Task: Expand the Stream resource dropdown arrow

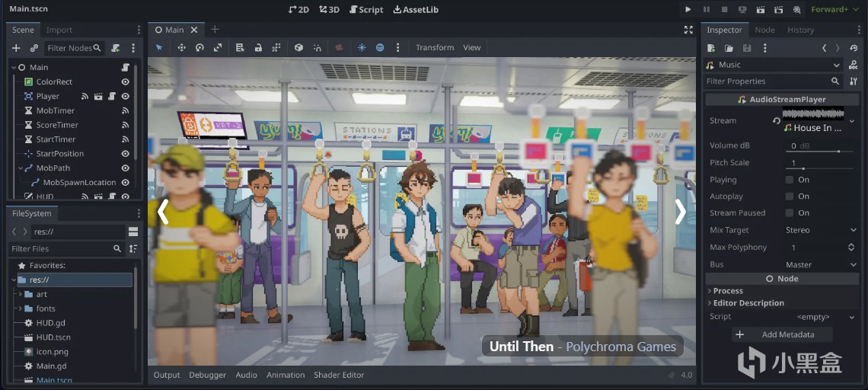Action: click(852, 121)
